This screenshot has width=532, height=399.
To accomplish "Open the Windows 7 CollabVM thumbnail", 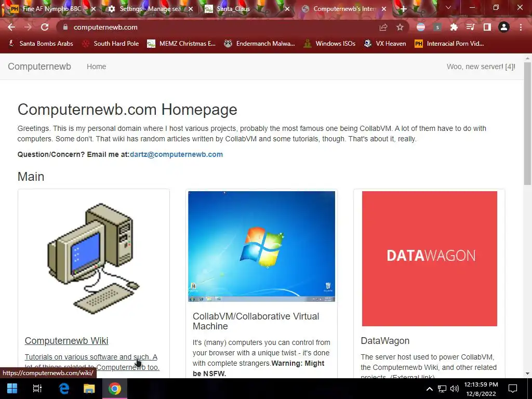I will tap(262, 246).
